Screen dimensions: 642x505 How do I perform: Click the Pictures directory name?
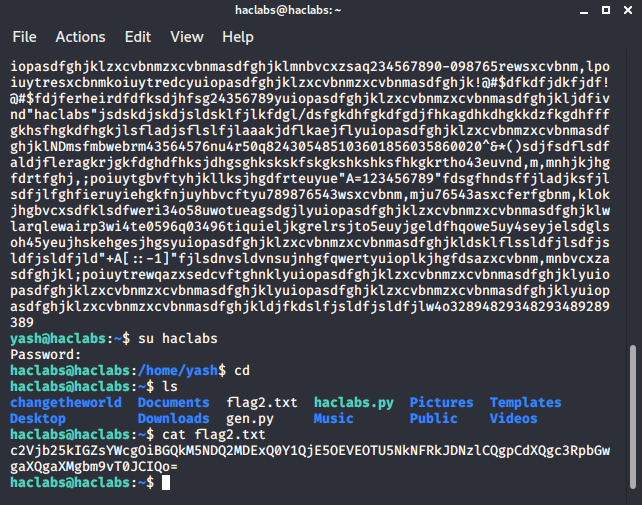441,403
